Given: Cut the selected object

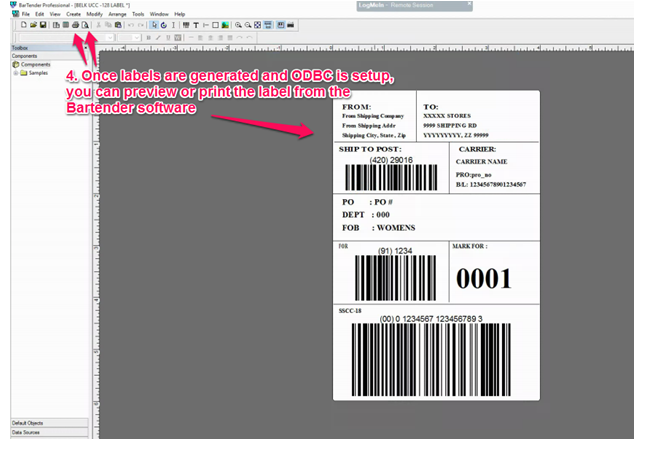Looking at the screenshot, I should click(98, 25).
